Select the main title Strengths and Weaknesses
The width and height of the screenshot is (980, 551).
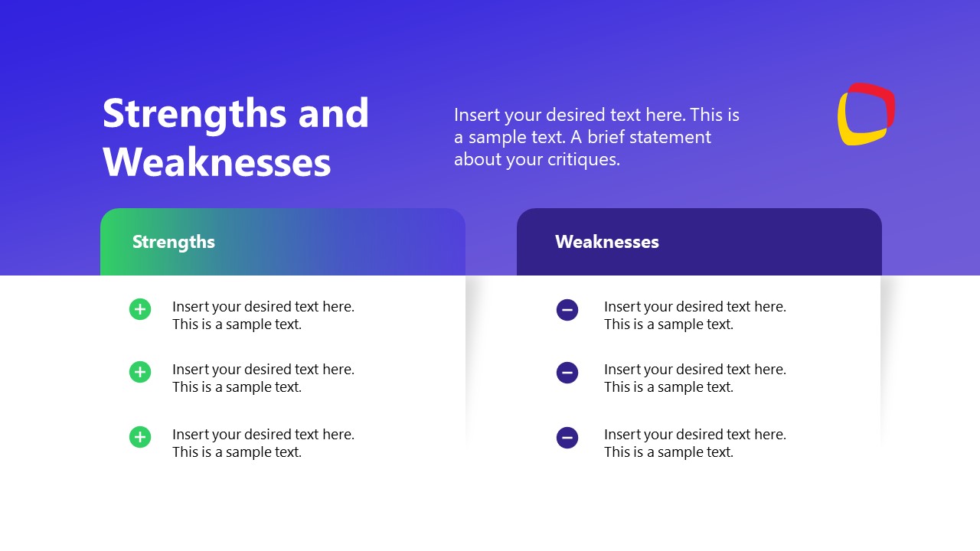[236, 137]
